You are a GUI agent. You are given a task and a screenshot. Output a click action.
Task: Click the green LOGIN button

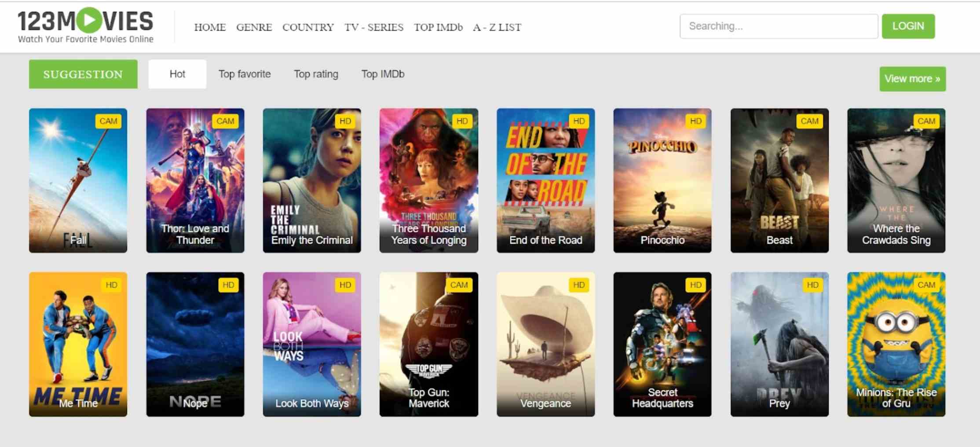pos(908,26)
